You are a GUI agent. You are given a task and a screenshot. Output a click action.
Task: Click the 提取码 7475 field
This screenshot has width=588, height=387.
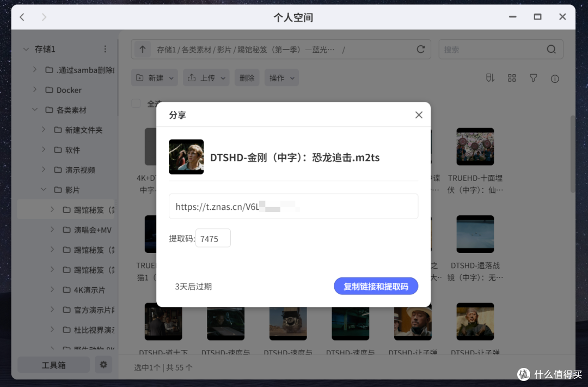pos(213,238)
